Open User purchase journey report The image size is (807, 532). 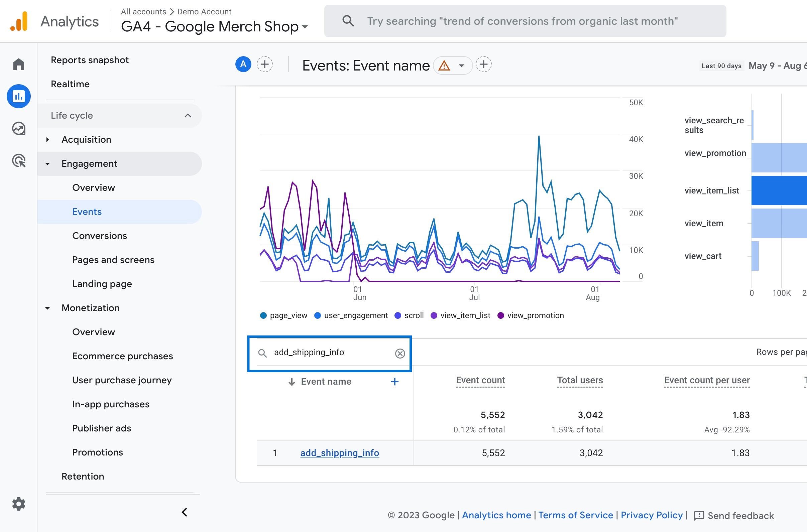122,380
